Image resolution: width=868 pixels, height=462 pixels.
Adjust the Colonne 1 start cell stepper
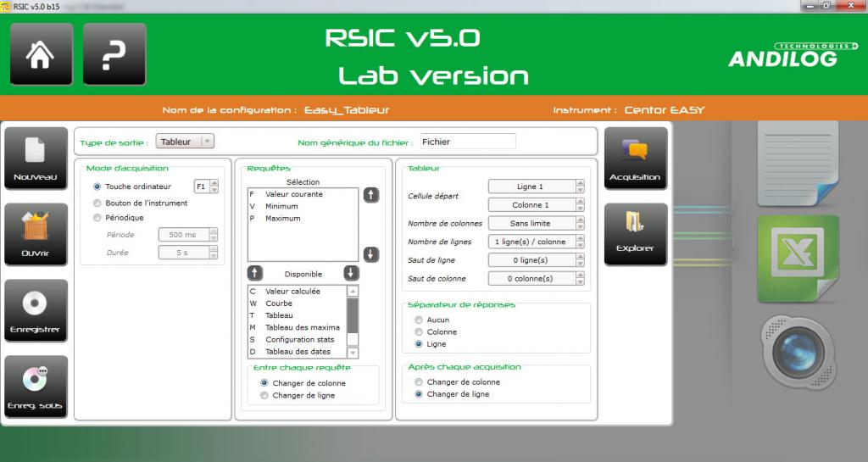click(580, 204)
